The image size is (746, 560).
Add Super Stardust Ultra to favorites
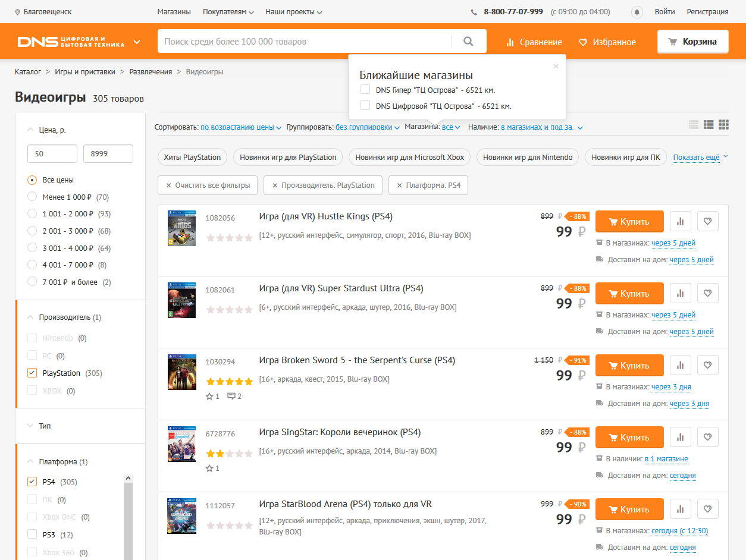[x=707, y=293]
